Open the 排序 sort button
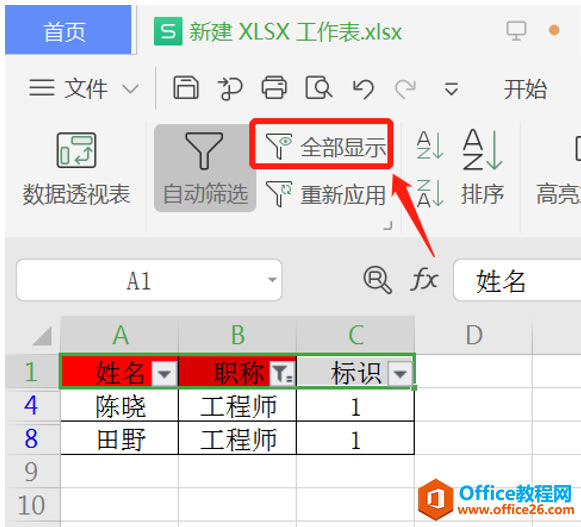 coord(483,167)
